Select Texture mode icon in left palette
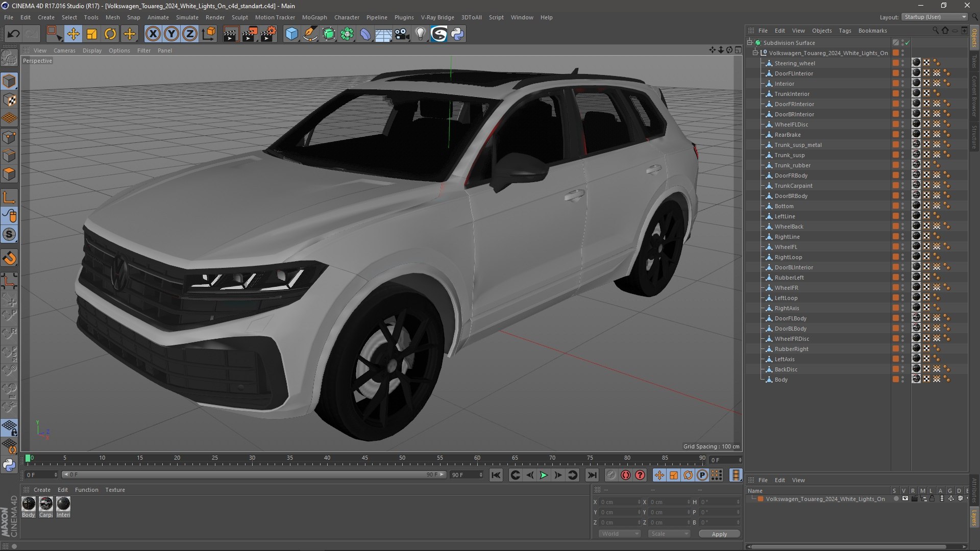Viewport: 980px width, 551px height. pyautogui.click(x=9, y=100)
